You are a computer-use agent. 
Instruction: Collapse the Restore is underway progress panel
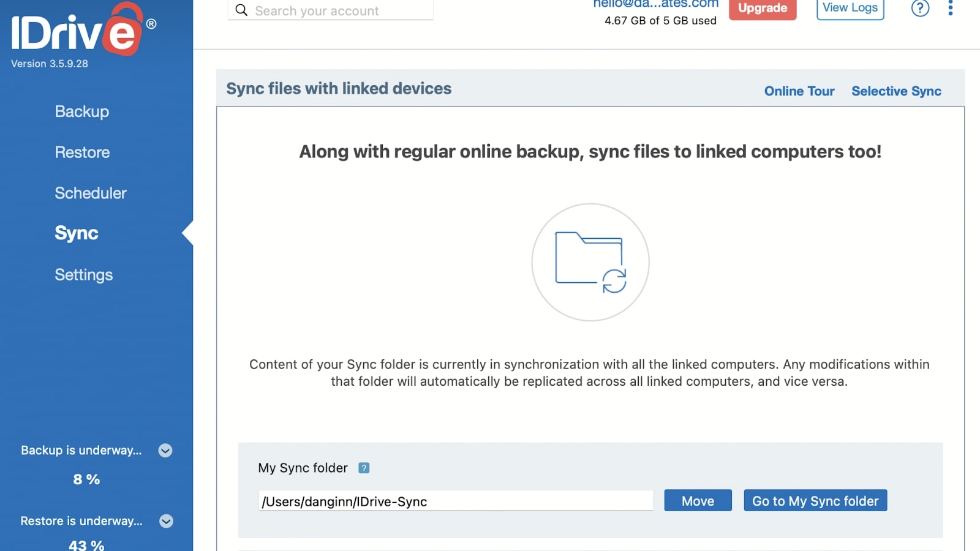(x=164, y=521)
